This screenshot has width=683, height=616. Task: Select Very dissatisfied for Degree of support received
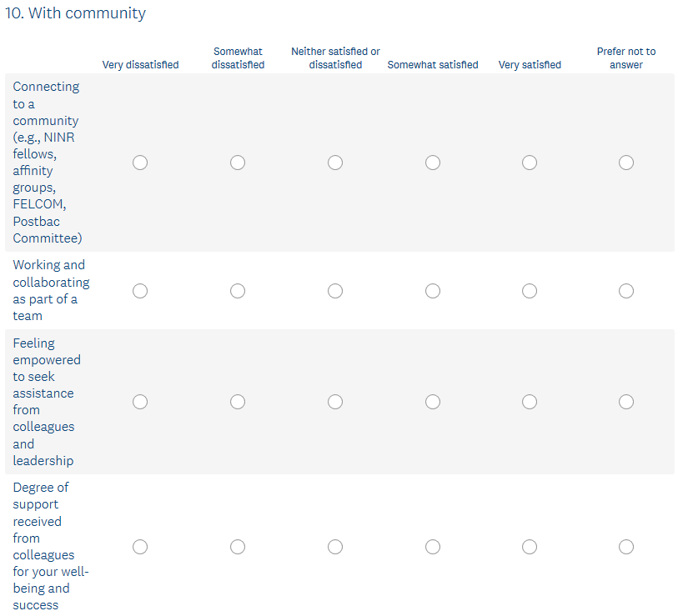point(140,547)
